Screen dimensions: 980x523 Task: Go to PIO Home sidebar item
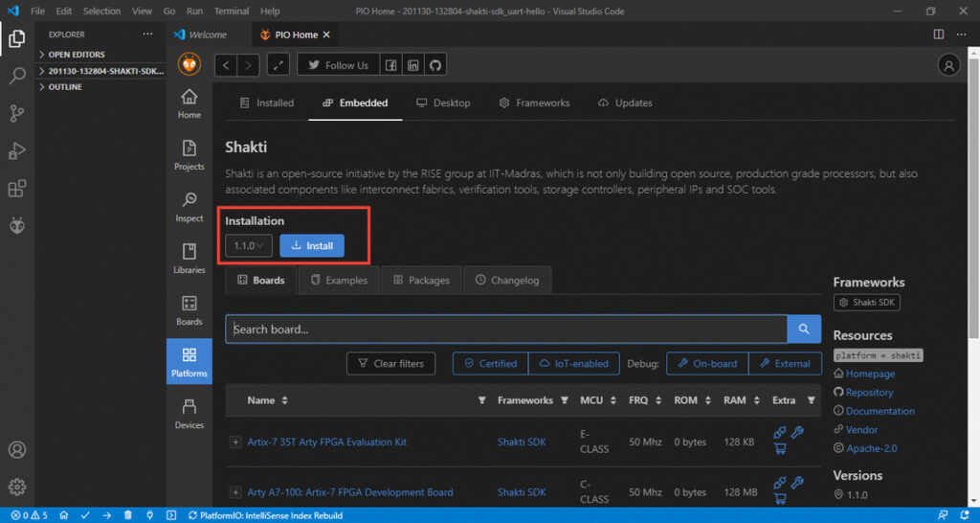[x=189, y=103]
